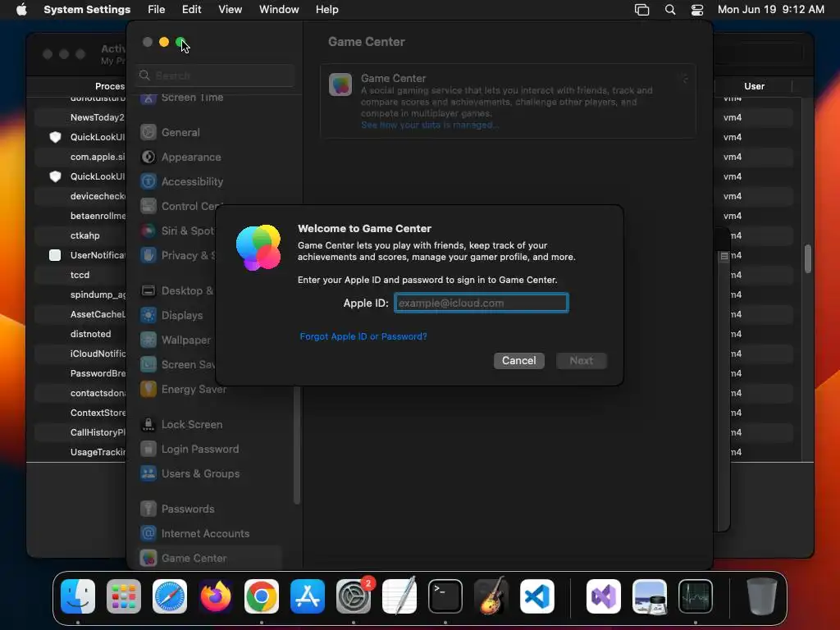Open System Settings Dock icon with badge
This screenshot has width=840, height=630.
click(x=354, y=596)
